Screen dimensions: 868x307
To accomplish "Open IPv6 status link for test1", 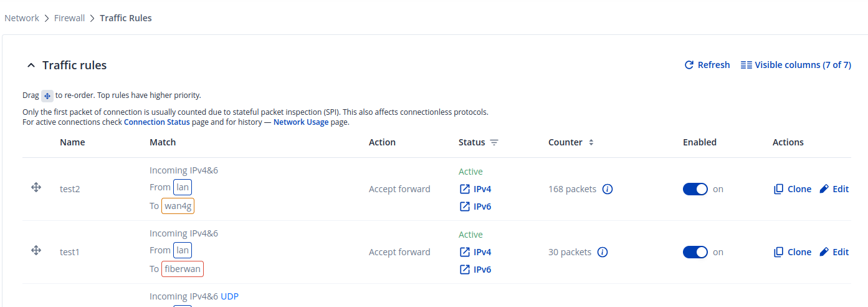I will pyautogui.click(x=475, y=270).
